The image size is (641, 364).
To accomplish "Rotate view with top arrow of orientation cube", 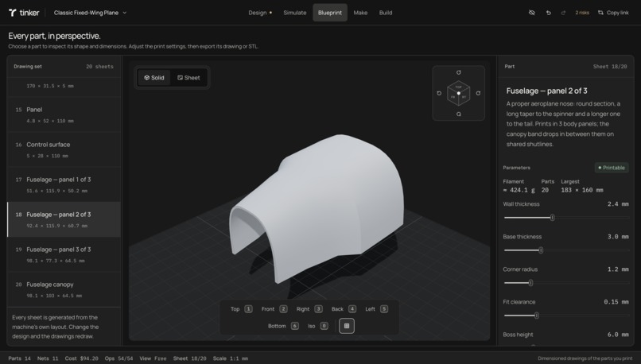I will click(x=458, y=72).
